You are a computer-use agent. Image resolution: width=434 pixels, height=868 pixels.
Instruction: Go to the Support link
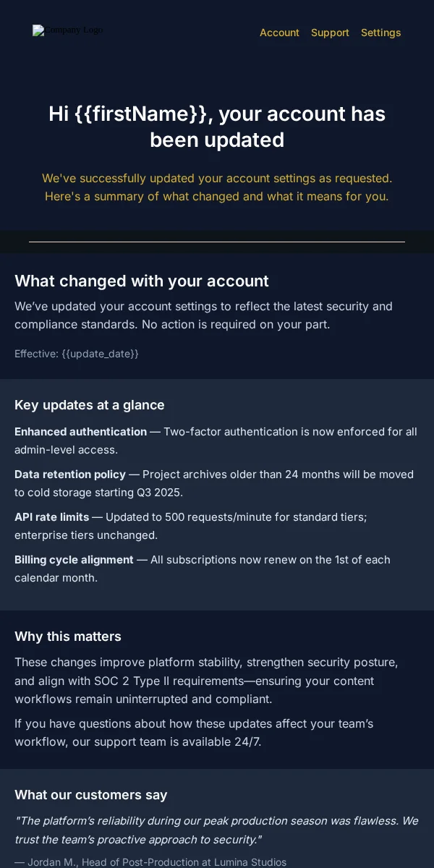point(330,33)
